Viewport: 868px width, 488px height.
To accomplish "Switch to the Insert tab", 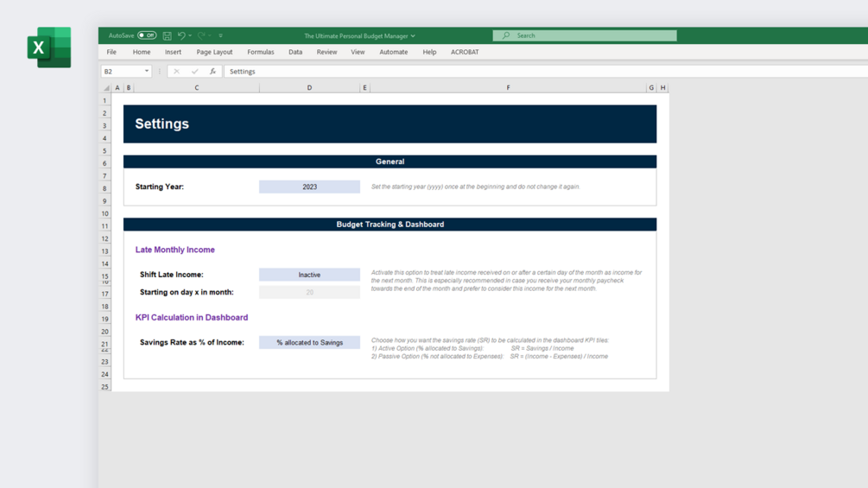I will click(173, 52).
